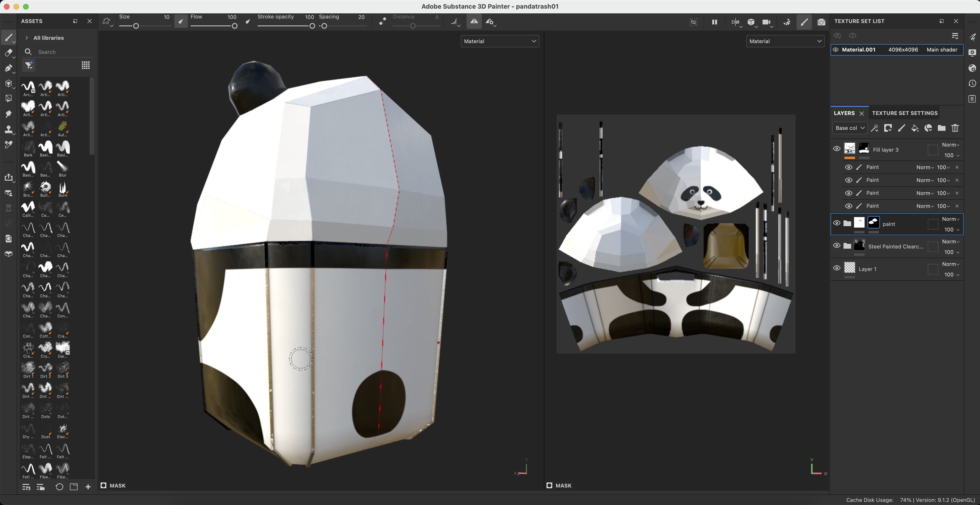
Task: Open Material dropdown in 3D viewport
Action: (500, 41)
